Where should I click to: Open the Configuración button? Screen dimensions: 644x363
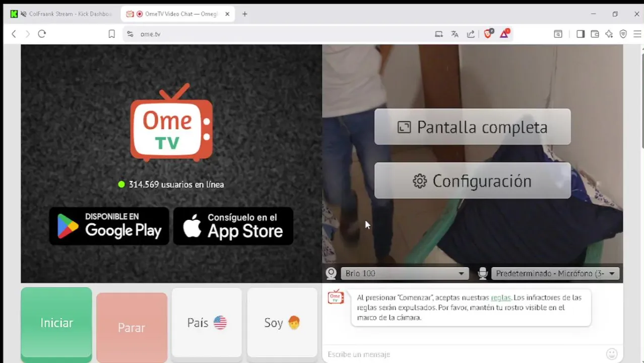(473, 181)
